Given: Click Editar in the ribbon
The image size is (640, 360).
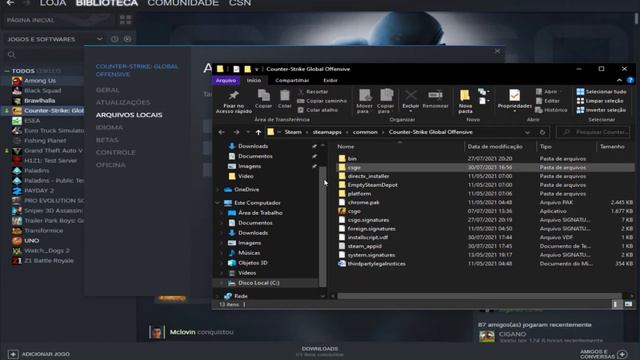Looking at the screenshot, I should pos(547,101).
